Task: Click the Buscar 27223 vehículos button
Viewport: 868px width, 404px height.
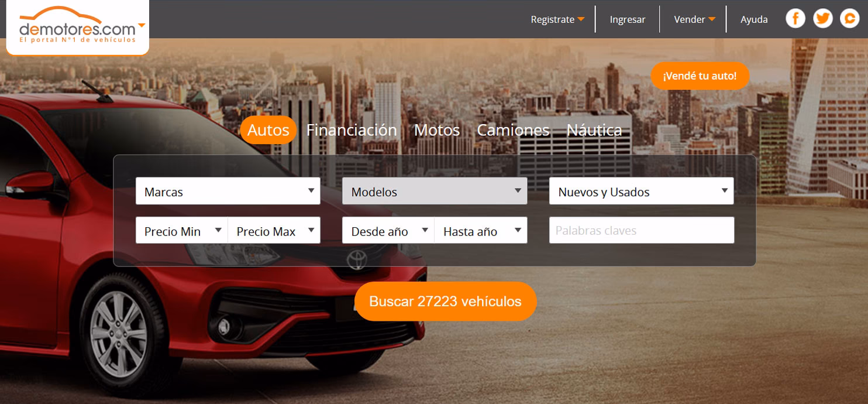Action: 446,302
